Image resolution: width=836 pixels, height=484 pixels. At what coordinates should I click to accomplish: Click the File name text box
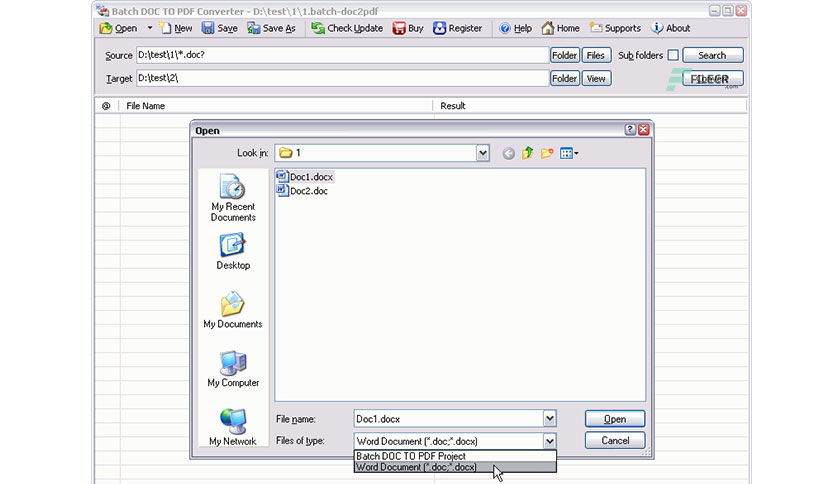tap(448, 419)
